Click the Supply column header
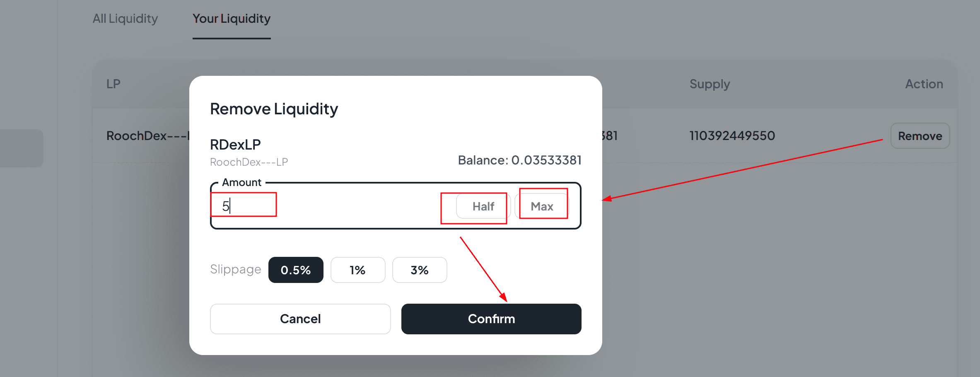Image resolution: width=980 pixels, height=377 pixels. pos(710,84)
